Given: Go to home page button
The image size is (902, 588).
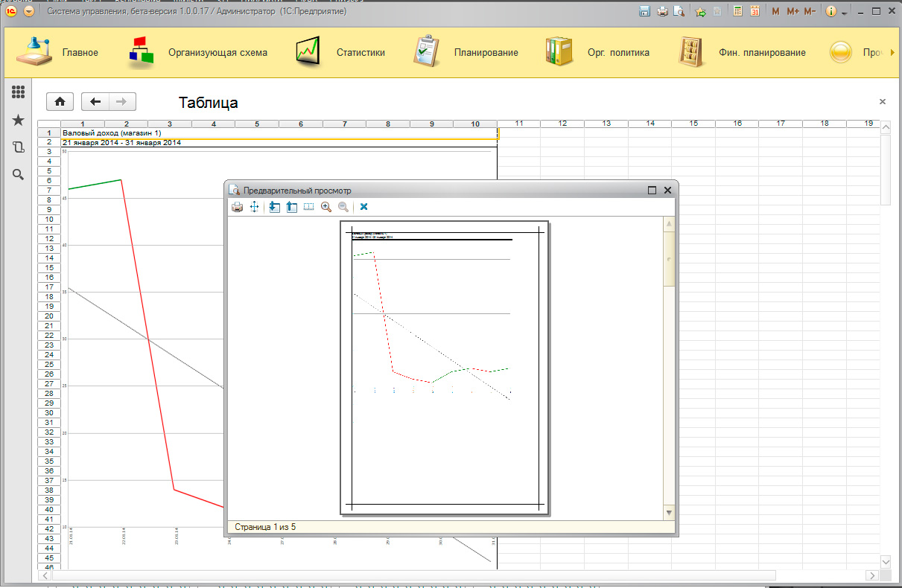Looking at the screenshot, I should (x=60, y=102).
